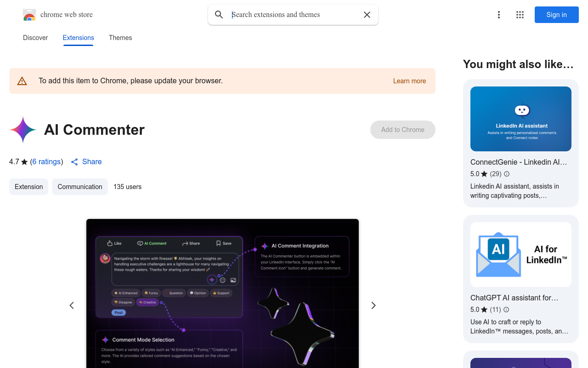Focus the Search extensions and themes field
This screenshot has width=588, height=368.
[x=294, y=15]
